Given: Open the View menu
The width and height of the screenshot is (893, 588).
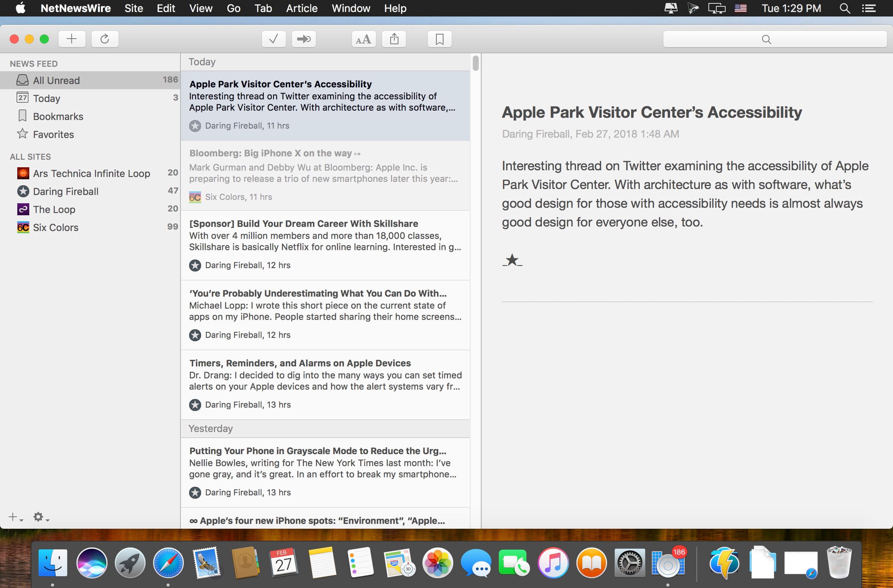Looking at the screenshot, I should [201, 8].
